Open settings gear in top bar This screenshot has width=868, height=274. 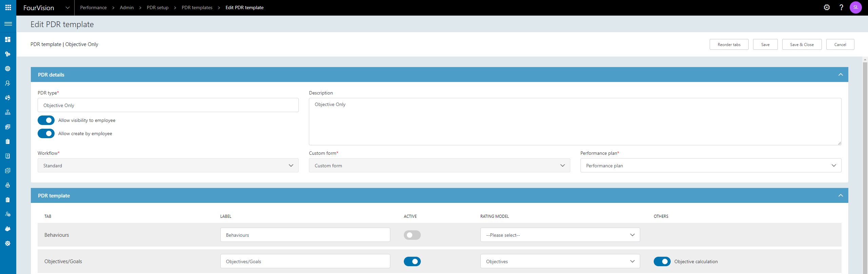pyautogui.click(x=827, y=7)
